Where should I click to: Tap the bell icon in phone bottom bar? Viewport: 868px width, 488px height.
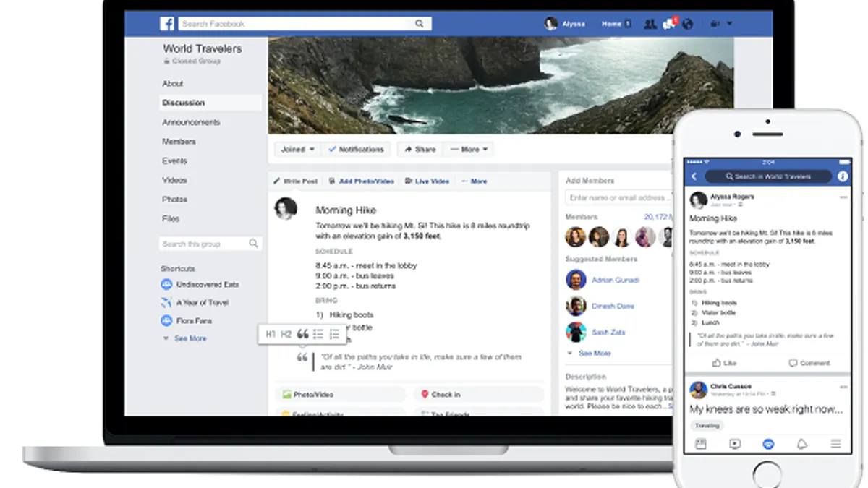(802, 444)
